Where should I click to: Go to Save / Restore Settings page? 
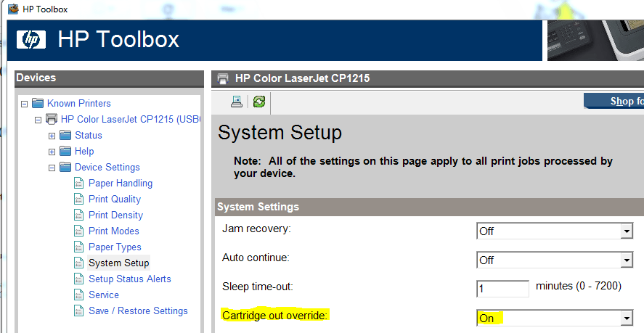[x=138, y=311]
